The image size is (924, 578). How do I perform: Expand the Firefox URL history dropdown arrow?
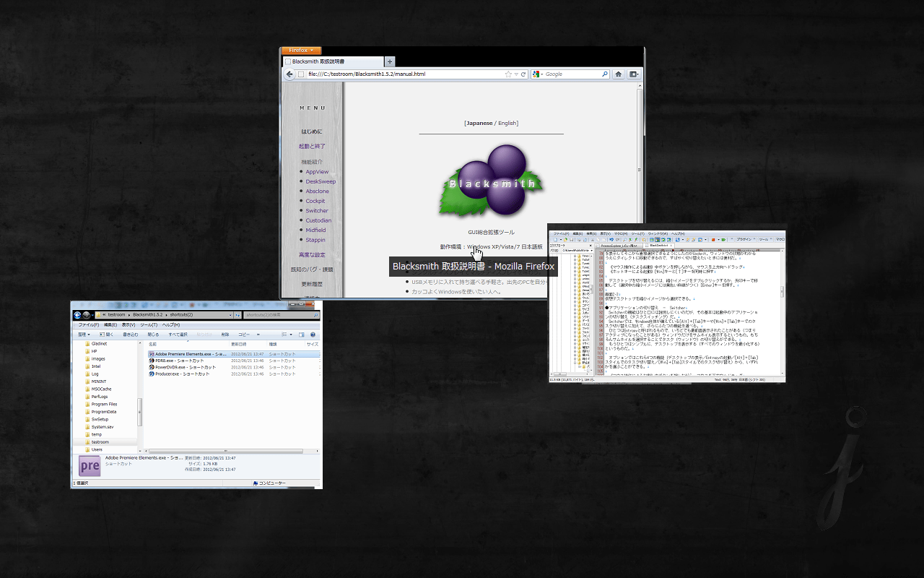pyautogui.click(x=516, y=74)
